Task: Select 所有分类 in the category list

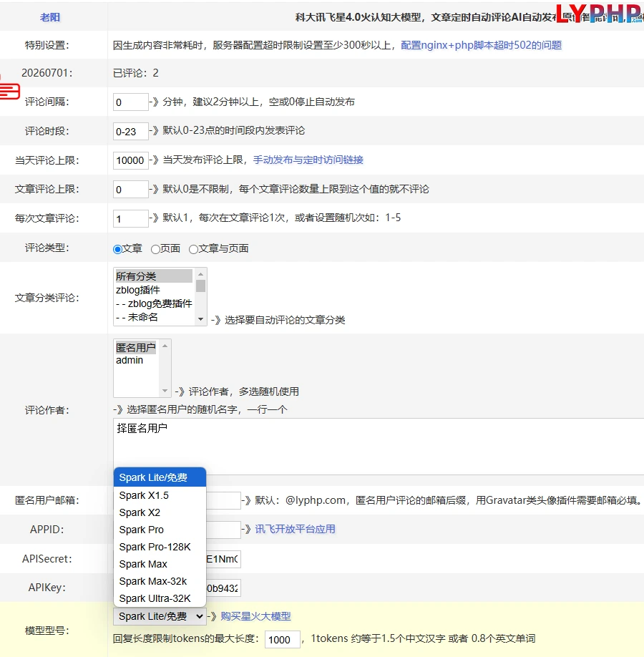Action: click(153, 276)
